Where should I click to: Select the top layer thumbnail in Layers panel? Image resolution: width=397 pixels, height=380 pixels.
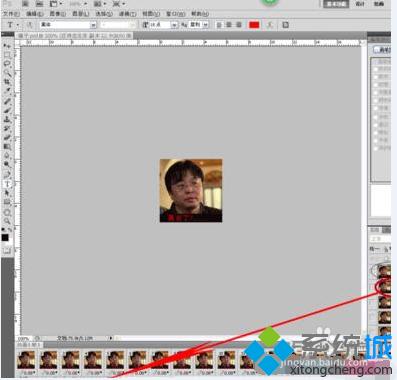(384, 271)
